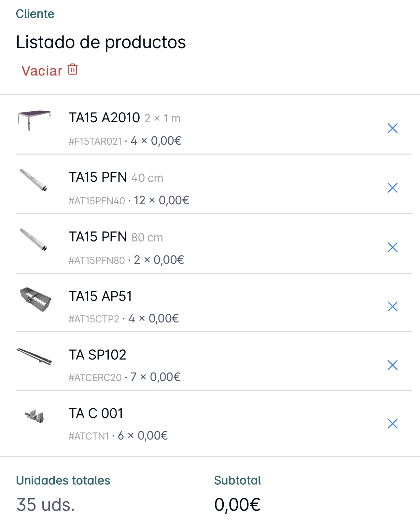420x531 pixels.
Task: Click the Vaciar text to empty list
Action: point(42,71)
